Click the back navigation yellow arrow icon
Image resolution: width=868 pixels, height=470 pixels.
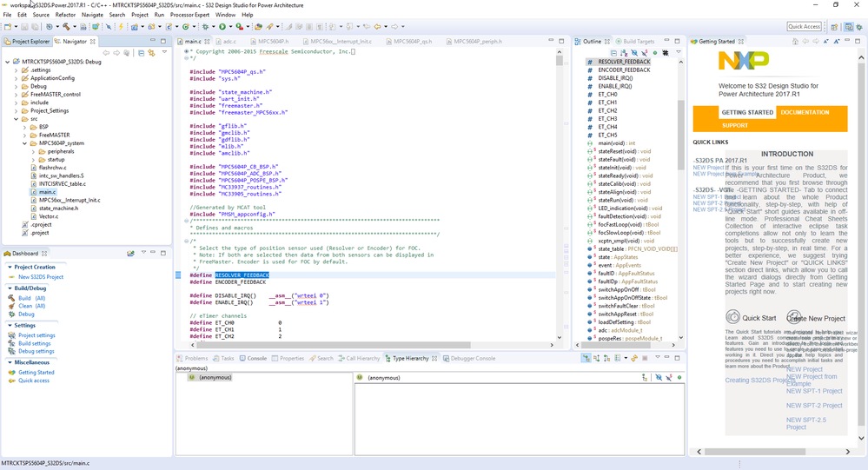[x=377, y=26]
